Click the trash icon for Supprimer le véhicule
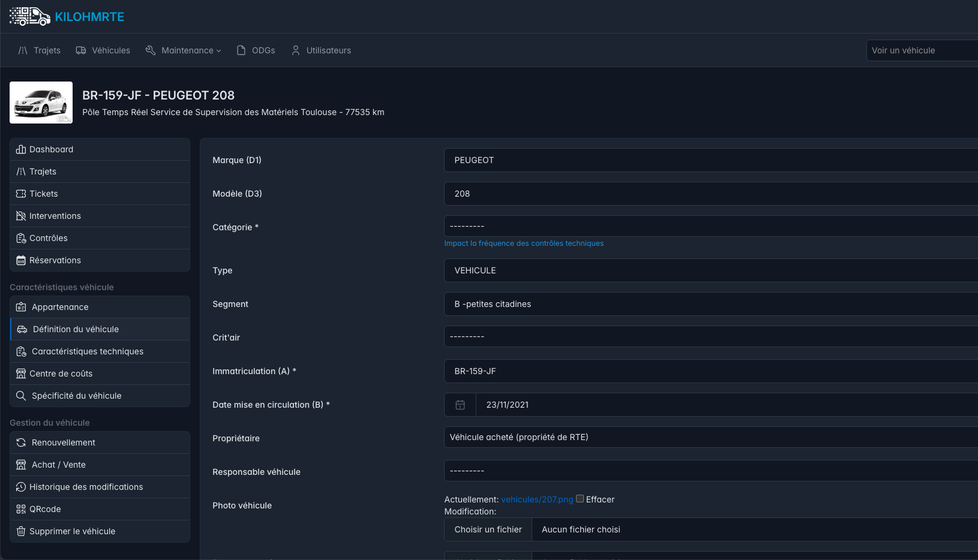Viewport: 978px width, 560px height. 21,531
